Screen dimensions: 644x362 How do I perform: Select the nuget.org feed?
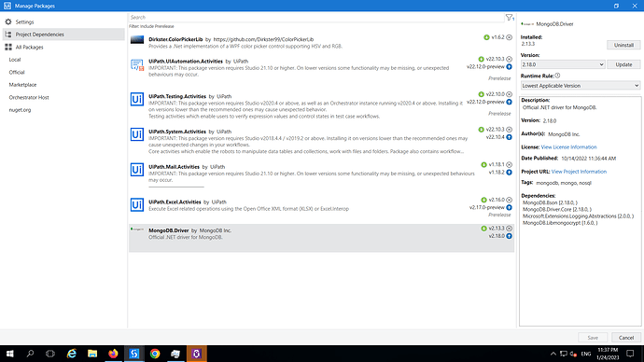20,110
